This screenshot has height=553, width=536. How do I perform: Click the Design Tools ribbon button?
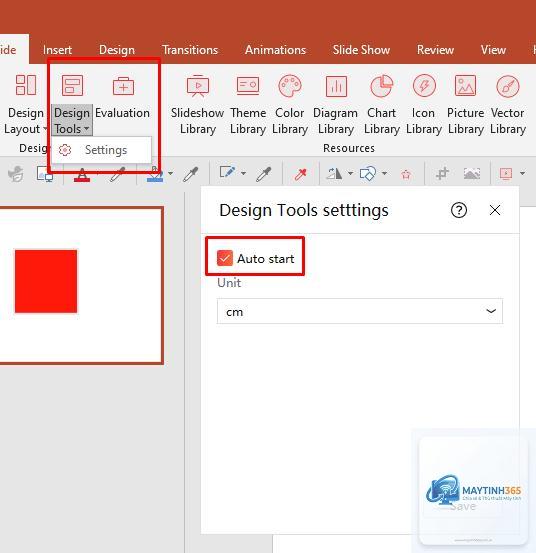click(72, 105)
